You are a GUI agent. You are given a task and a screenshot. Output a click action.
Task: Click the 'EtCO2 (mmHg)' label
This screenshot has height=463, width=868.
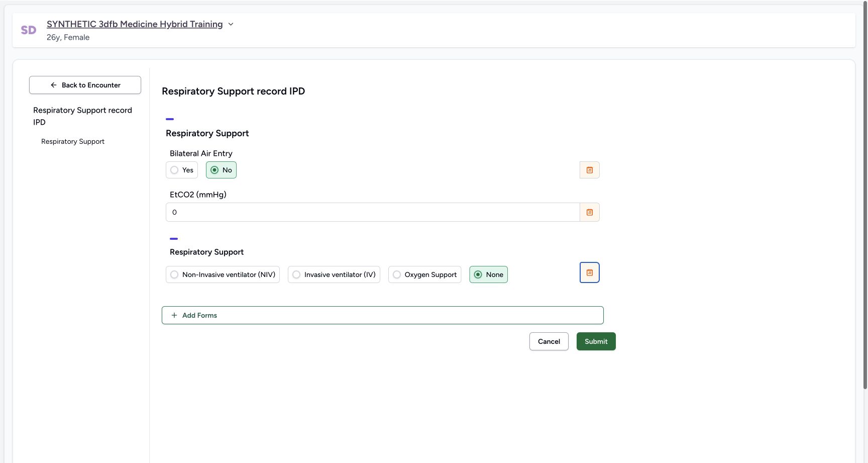[198, 195]
